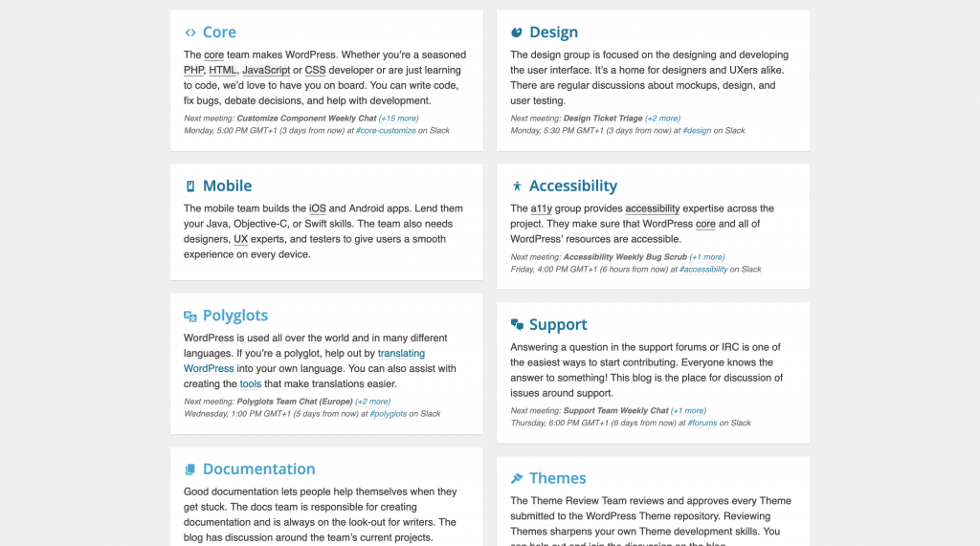The width and height of the screenshot is (980, 546).
Task: Click the Documentation pages icon
Action: click(x=190, y=470)
